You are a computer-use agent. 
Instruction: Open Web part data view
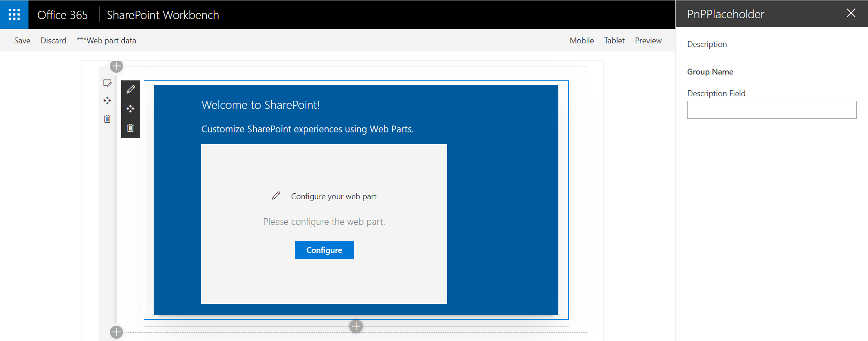[x=106, y=41]
